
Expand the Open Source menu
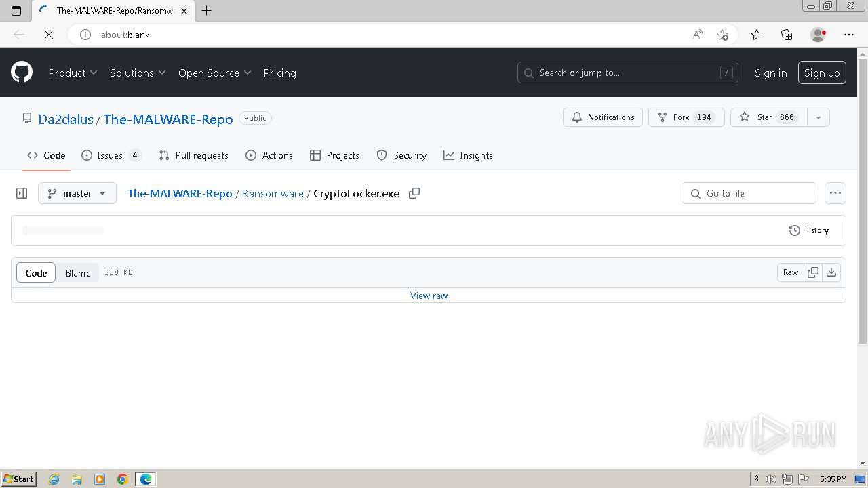coord(214,73)
